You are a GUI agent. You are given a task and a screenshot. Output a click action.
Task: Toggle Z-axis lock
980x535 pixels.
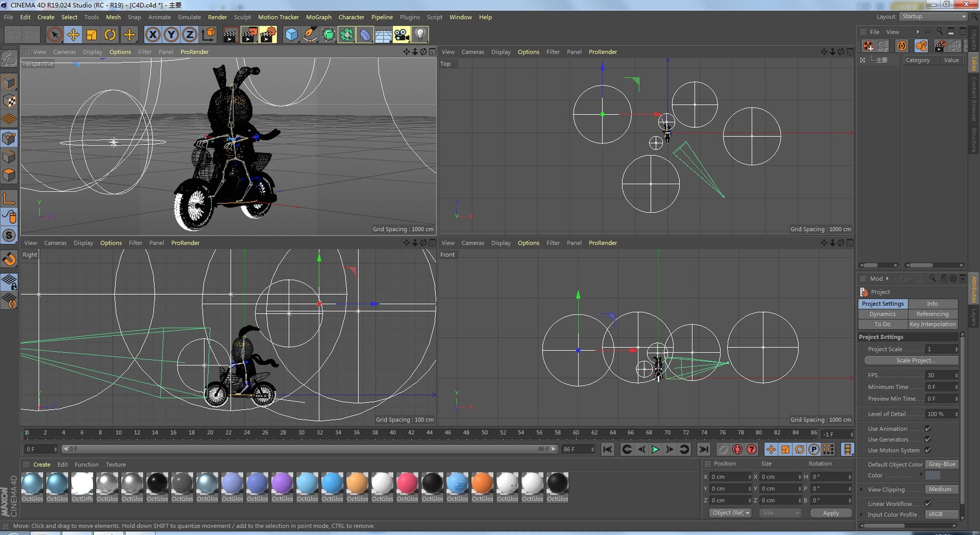pos(189,35)
